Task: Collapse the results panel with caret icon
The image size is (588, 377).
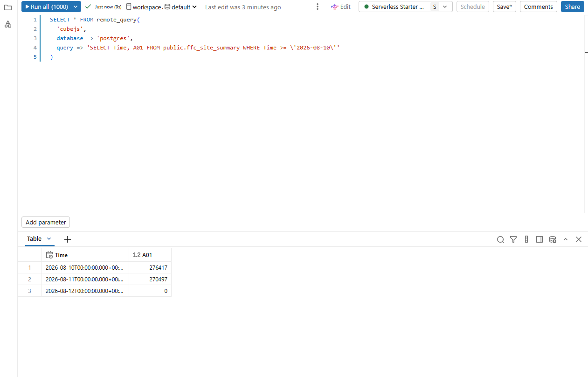Action: tap(566, 239)
